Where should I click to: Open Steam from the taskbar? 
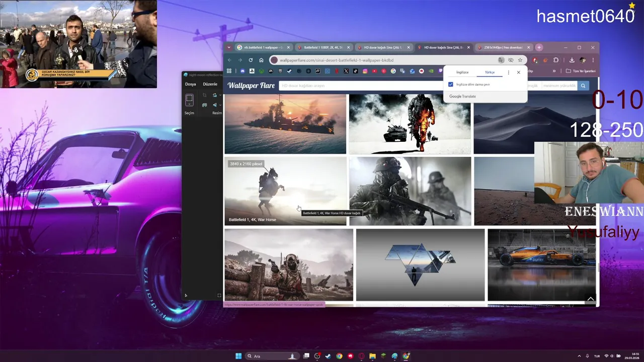328,356
